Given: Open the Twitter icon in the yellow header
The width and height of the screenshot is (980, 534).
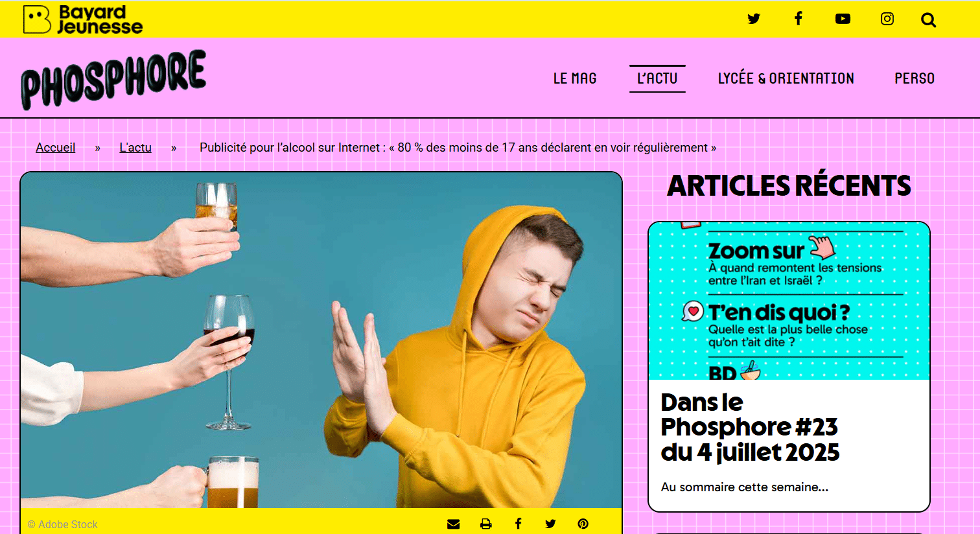Looking at the screenshot, I should [x=753, y=19].
